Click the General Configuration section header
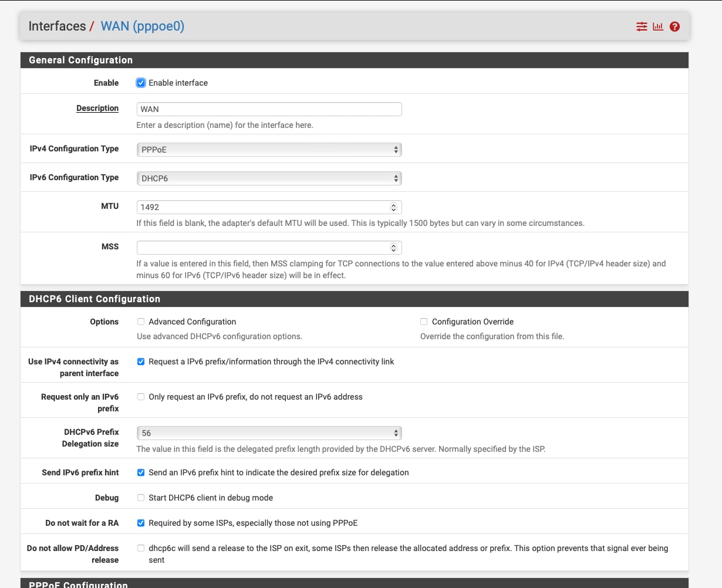Screen dimensions: 722x588 click(x=355, y=60)
